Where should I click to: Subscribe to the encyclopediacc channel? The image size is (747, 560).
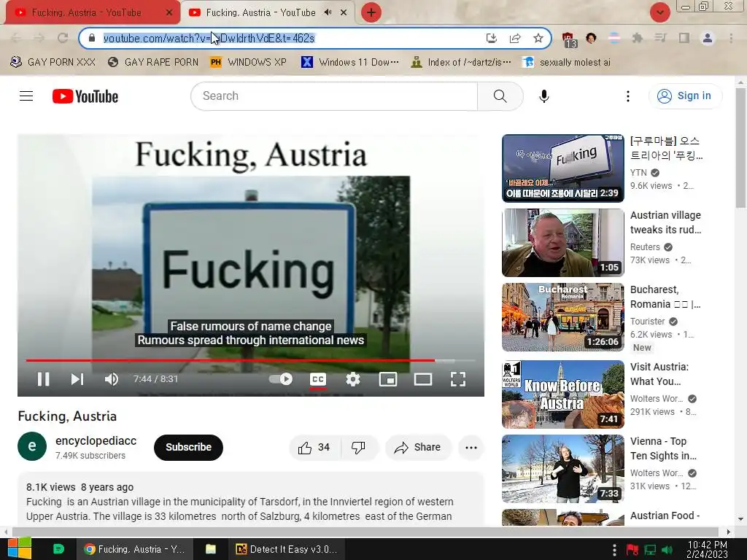[188, 447]
